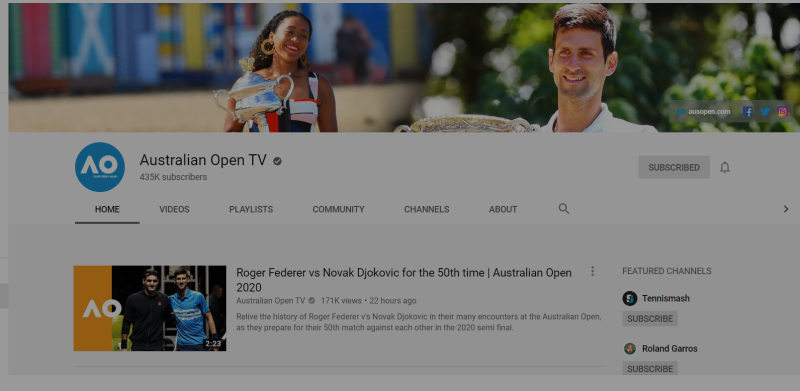Click the 2:23 duration badge on thumbnail
The width and height of the screenshot is (800, 391).
[213, 344]
